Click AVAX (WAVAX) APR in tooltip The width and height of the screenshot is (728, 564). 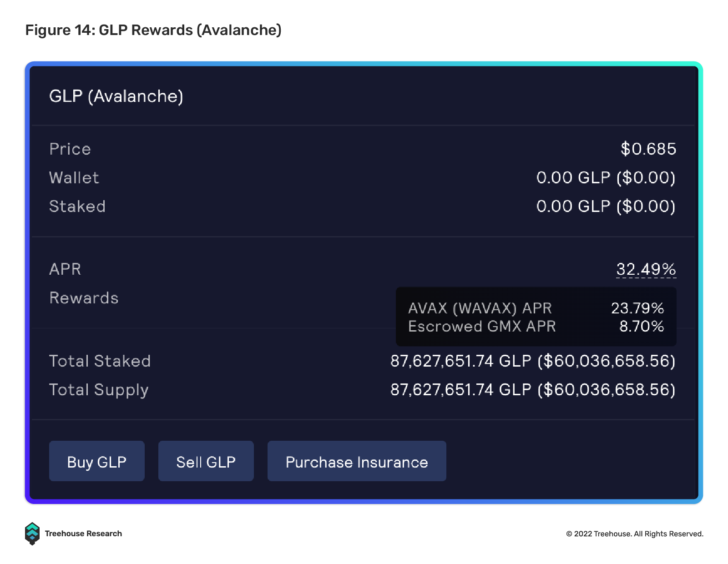pos(480,308)
